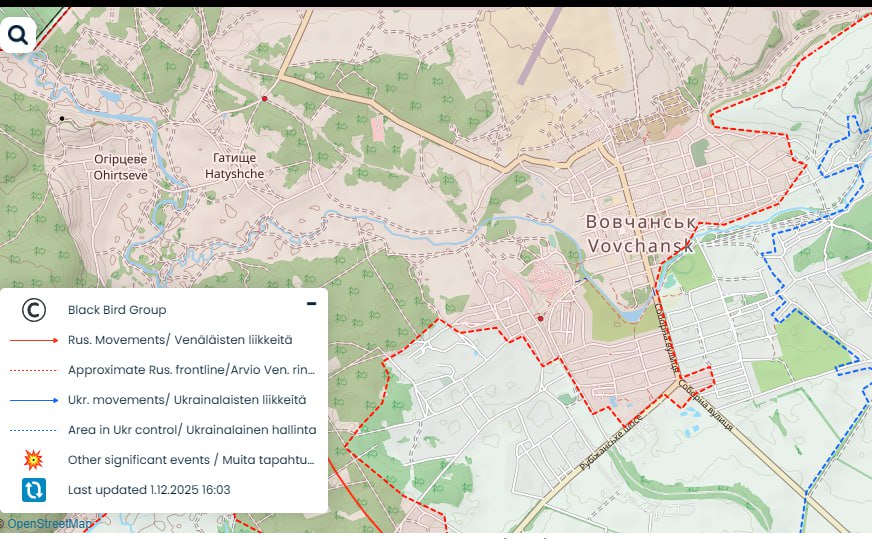Click the Black Bird Group legend text
The width and height of the screenshot is (872, 539).
click(x=117, y=310)
